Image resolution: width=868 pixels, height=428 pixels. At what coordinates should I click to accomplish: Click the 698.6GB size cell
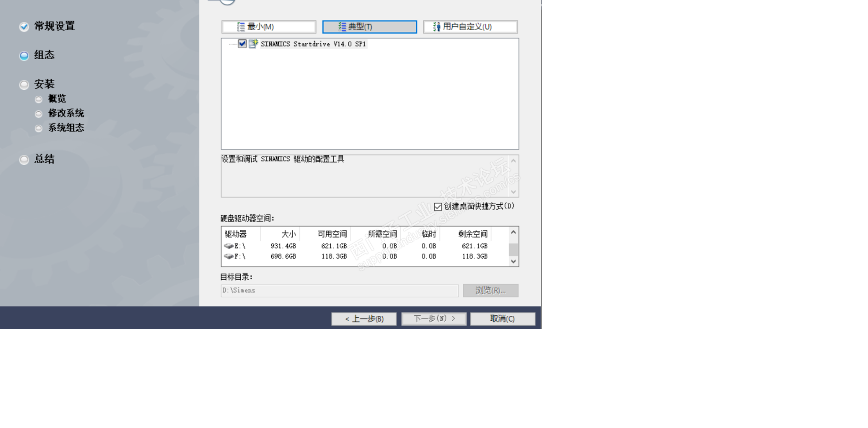(283, 256)
